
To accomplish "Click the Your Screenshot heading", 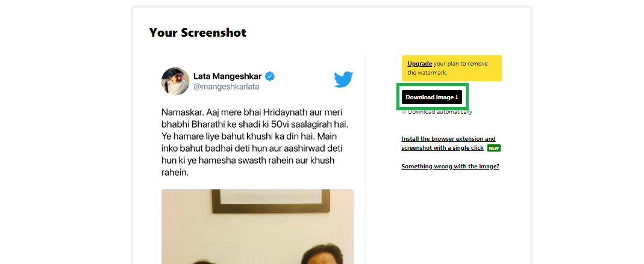I will point(198,32).
